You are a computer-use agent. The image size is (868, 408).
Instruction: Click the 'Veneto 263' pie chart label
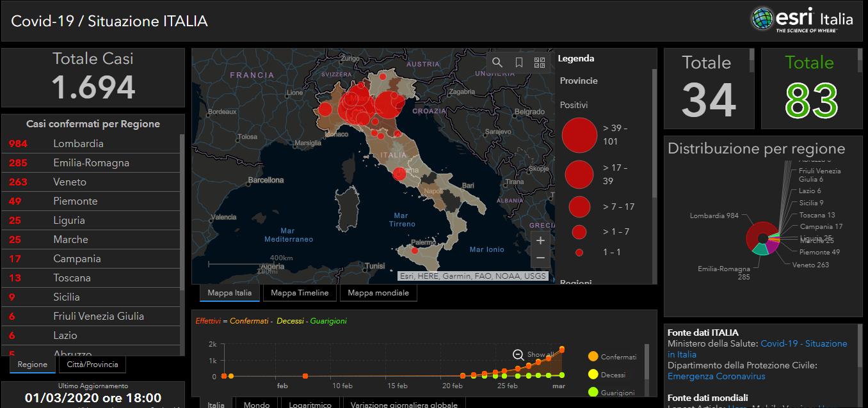click(810, 265)
